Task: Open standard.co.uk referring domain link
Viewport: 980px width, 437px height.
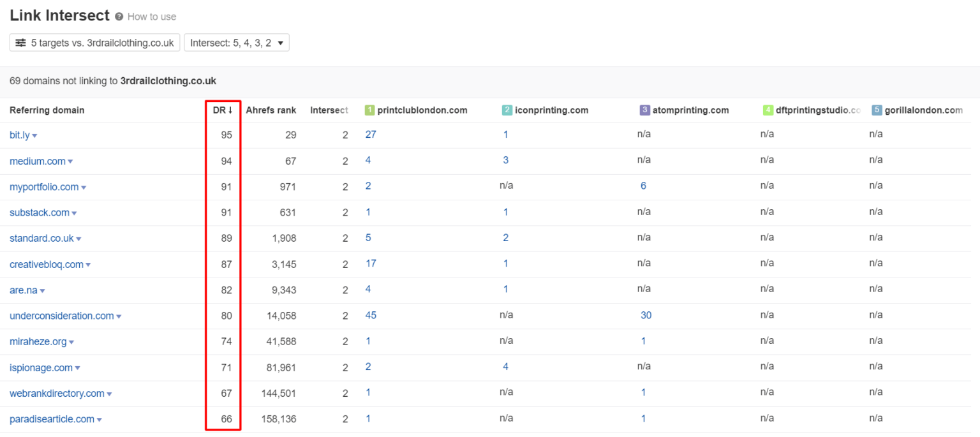Action: (41, 238)
